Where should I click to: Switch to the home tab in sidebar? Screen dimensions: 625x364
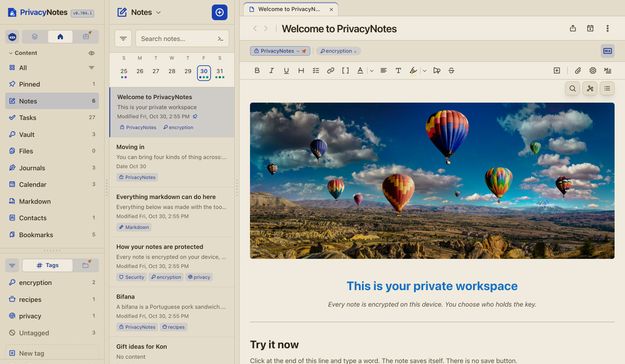[60, 37]
